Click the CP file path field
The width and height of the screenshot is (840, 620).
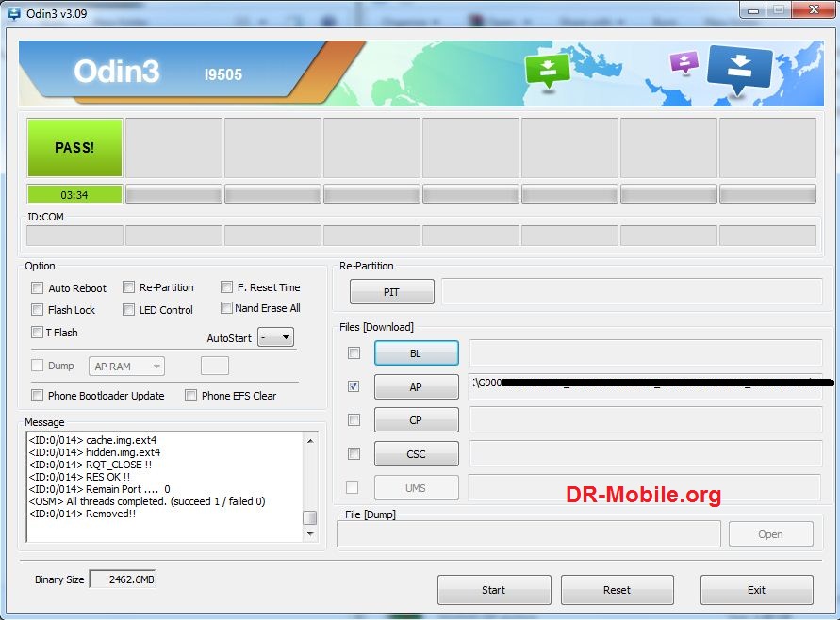point(646,419)
